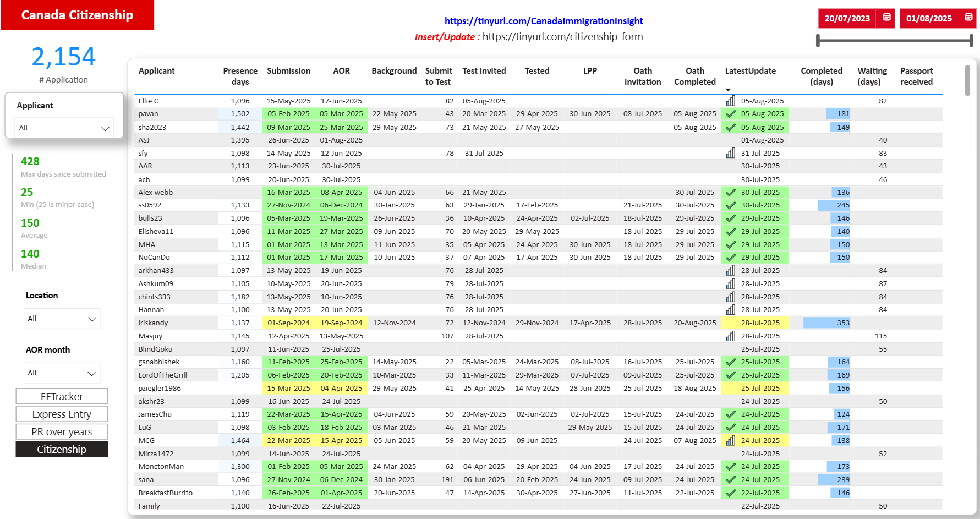
Task: Select the applicant name Mirza1472
Action: click(156, 454)
